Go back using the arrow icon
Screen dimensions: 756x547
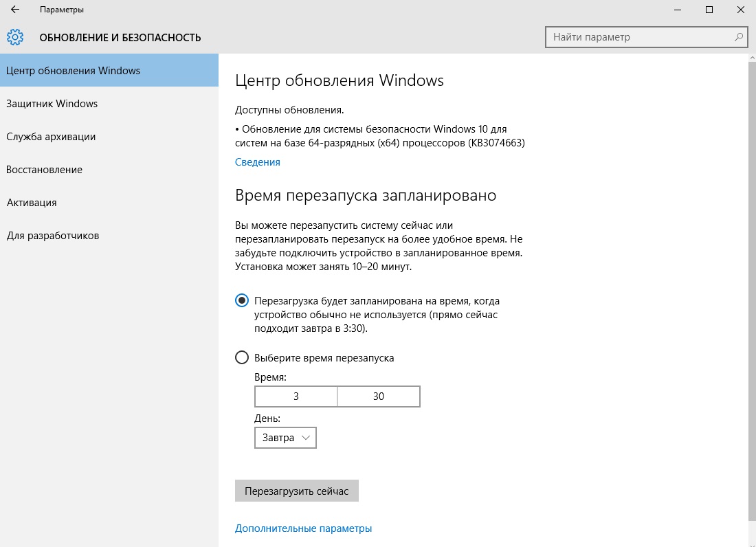point(15,9)
